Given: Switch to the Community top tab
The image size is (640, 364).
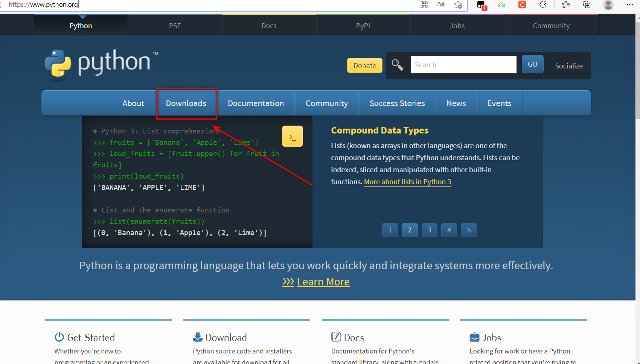Looking at the screenshot, I should point(552,26).
